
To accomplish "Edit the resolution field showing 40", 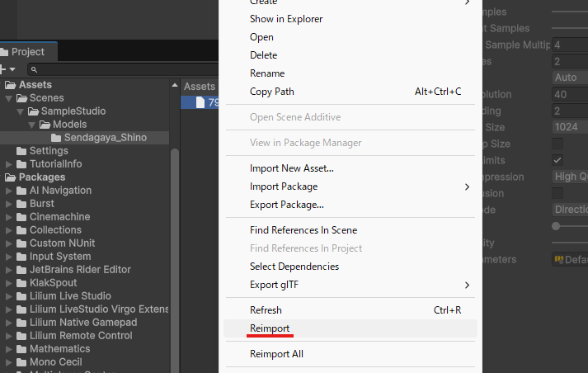I will tap(570, 94).
